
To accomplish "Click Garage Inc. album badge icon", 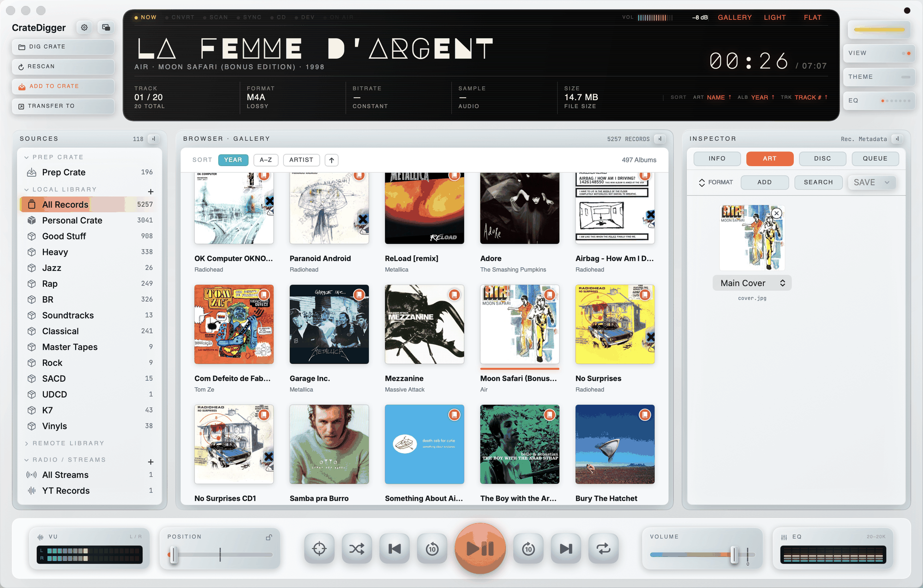I will [359, 294].
